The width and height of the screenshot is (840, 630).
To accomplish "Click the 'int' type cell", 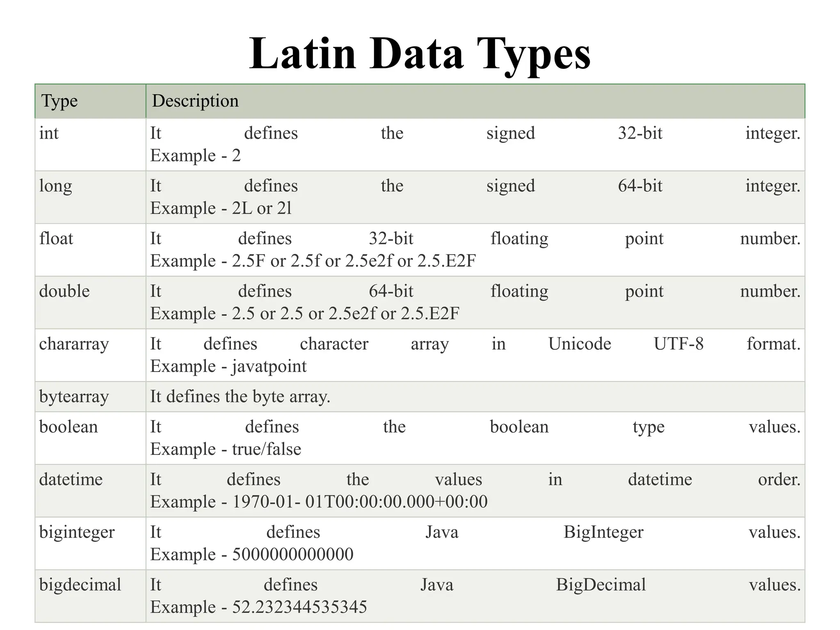I will pos(90,144).
